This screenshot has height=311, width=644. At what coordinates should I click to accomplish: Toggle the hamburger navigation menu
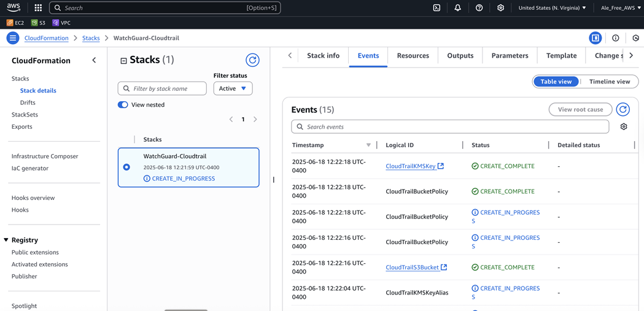(x=13, y=38)
